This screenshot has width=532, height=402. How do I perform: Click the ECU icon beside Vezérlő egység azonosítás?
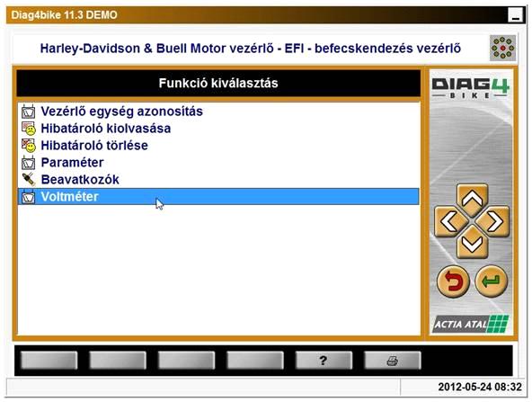[x=28, y=112]
